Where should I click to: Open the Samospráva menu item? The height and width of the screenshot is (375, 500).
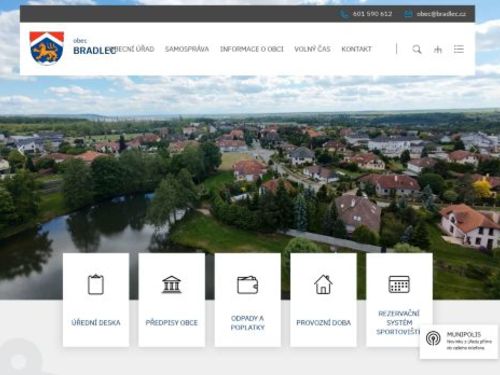[x=187, y=49]
